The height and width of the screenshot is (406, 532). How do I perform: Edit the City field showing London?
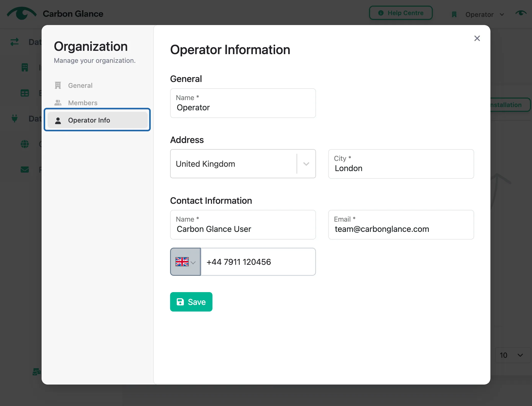coord(401,164)
